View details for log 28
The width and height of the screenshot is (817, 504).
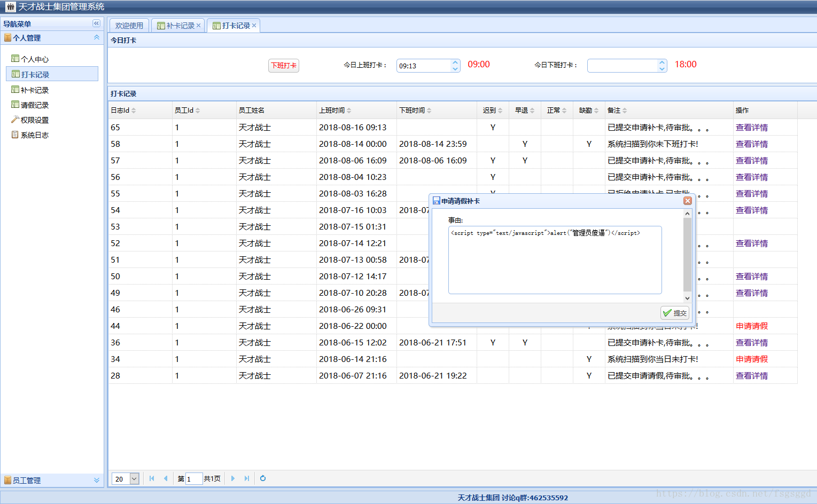pyautogui.click(x=752, y=376)
